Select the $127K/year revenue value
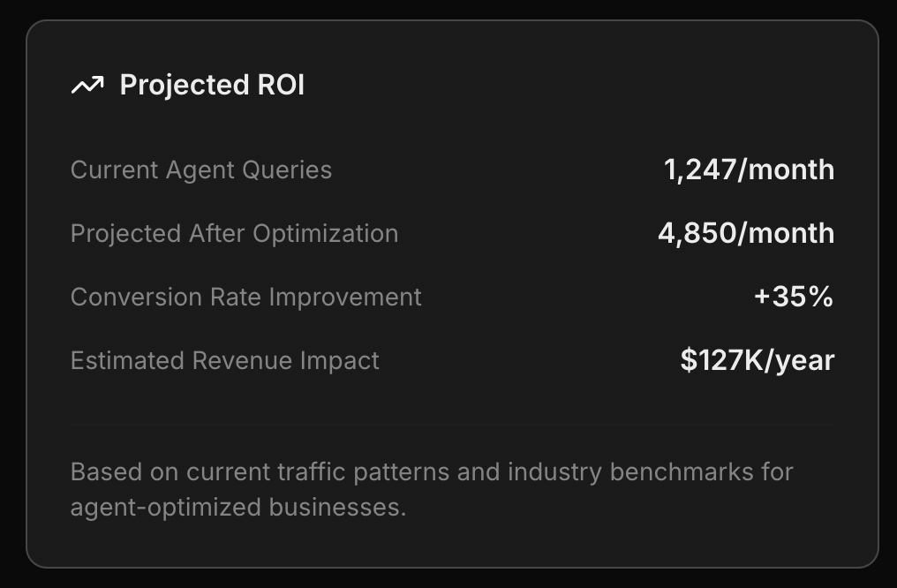The height and width of the screenshot is (588, 897). (x=757, y=360)
